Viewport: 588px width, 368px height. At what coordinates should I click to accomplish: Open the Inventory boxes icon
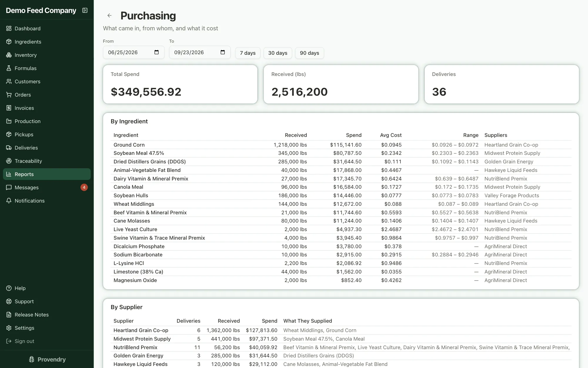[x=9, y=55]
